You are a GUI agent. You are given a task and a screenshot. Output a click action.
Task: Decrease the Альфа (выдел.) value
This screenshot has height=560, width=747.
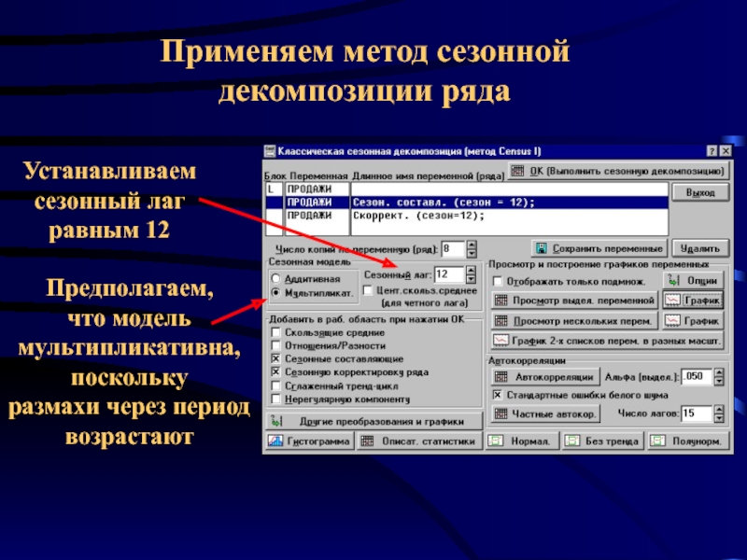pos(719,382)
